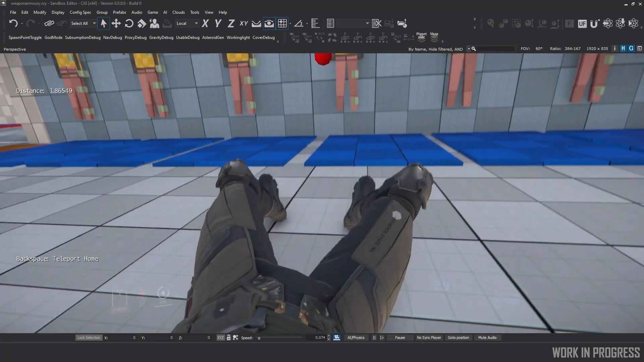Open the Select All dropdown
Screen dimensions: 644x362
94,23
